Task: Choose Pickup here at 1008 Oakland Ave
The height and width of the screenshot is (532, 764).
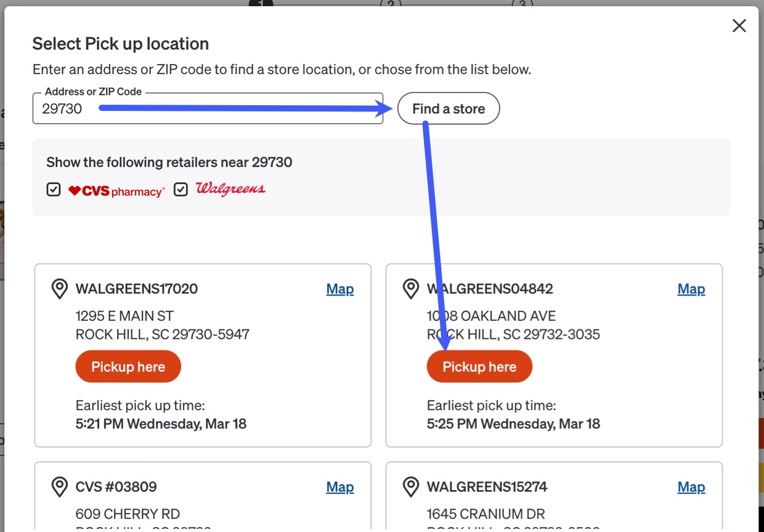Action: click(479, 366)
